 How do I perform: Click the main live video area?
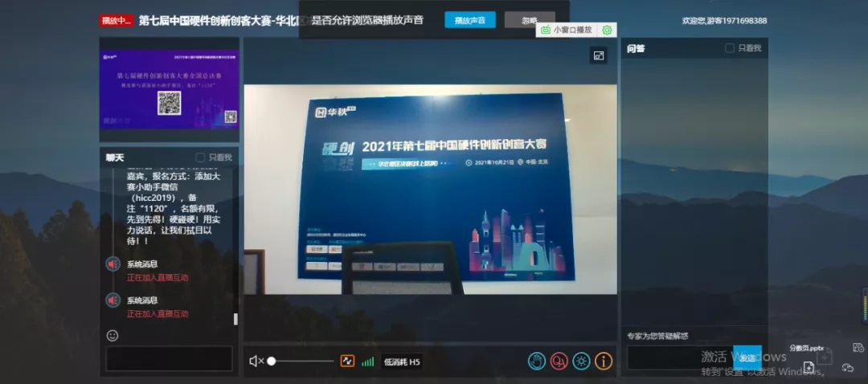pos(430,190)
